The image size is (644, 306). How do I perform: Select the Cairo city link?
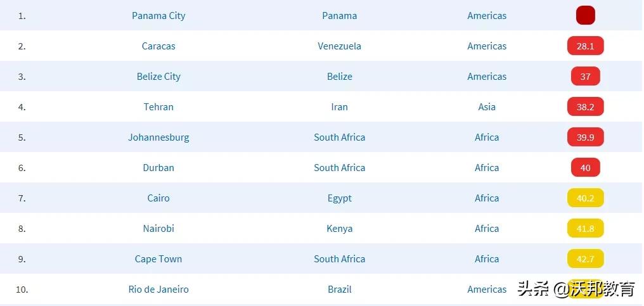tap(158, 198)
